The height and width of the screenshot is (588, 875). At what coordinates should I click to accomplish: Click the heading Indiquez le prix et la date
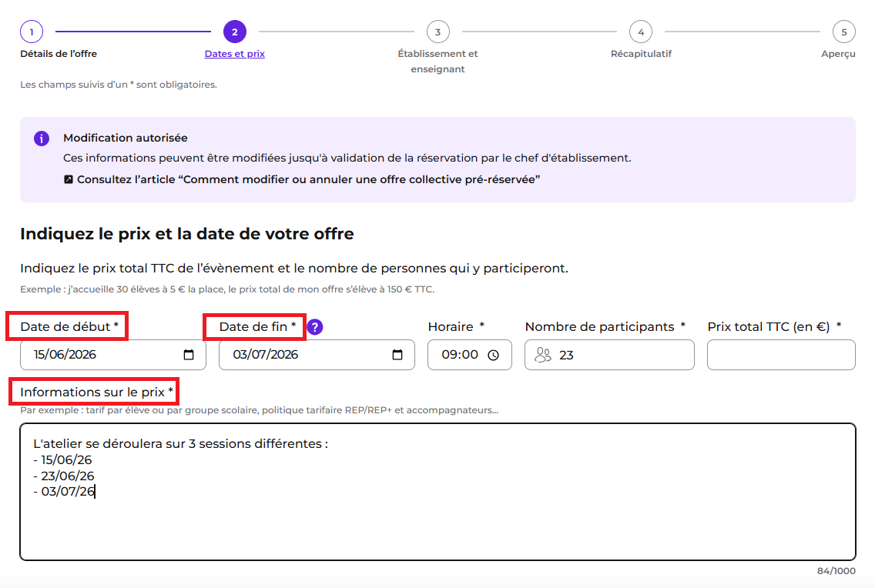point(187,233)
